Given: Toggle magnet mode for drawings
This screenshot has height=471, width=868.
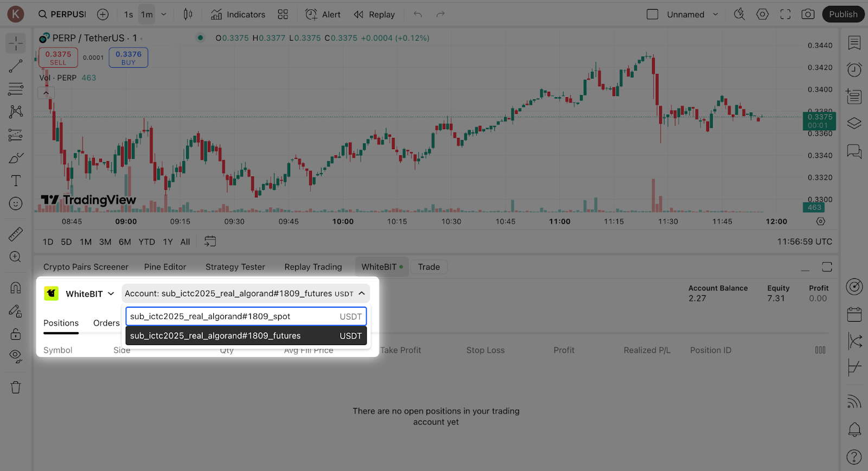Looking at the screenshot, I should click(x=16, y=288).
